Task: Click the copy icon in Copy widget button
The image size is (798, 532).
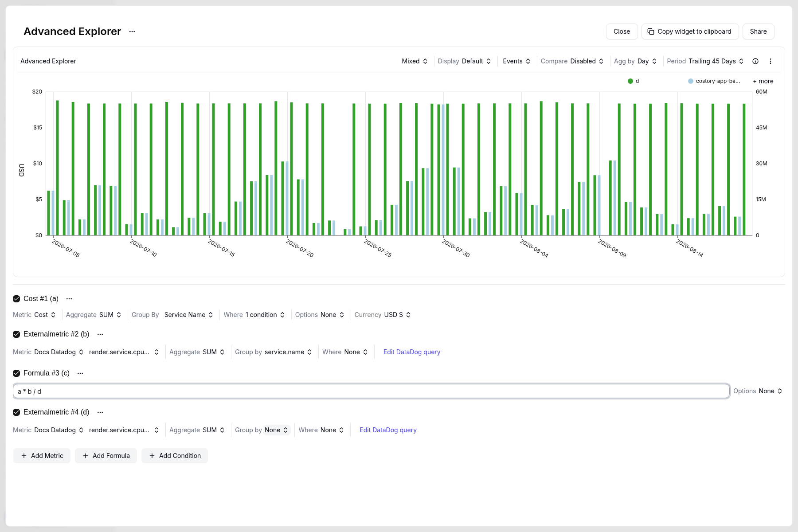Action: tap(651, 31)
